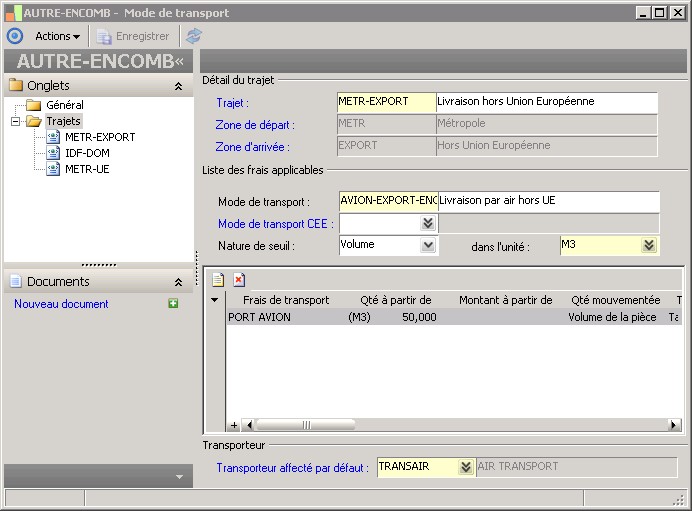Open the Actions menu

point(57,36)
